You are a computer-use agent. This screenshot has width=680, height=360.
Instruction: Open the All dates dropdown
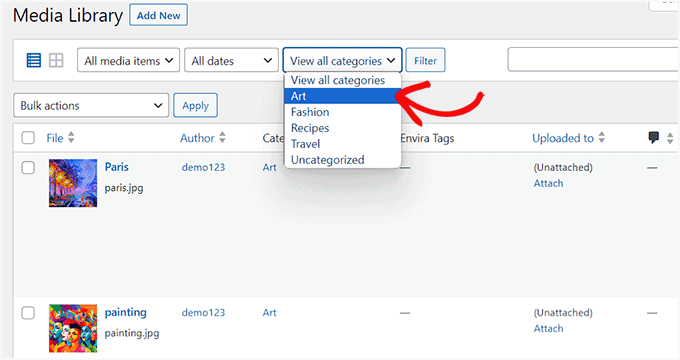tap(232, 60)
